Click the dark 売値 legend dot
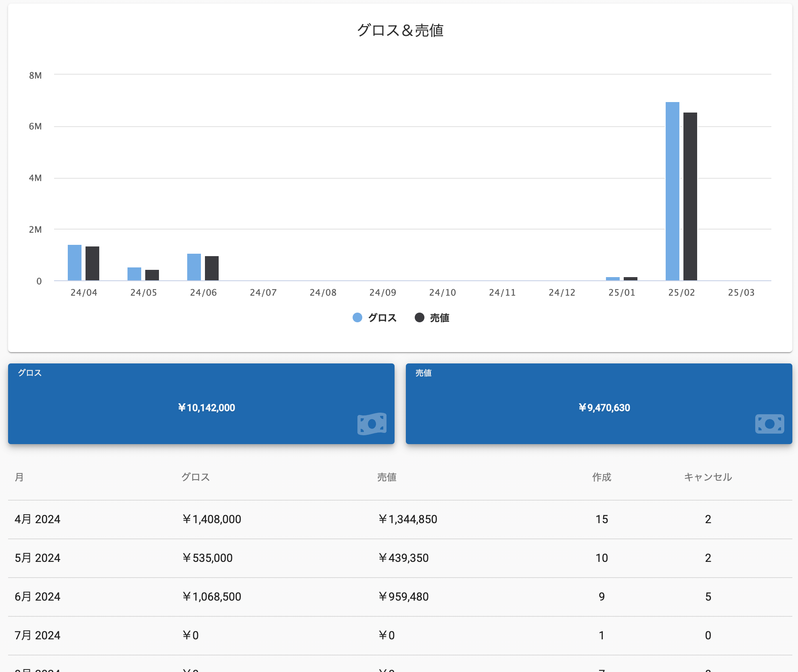 pyautogui.click(x=420, y=318)
